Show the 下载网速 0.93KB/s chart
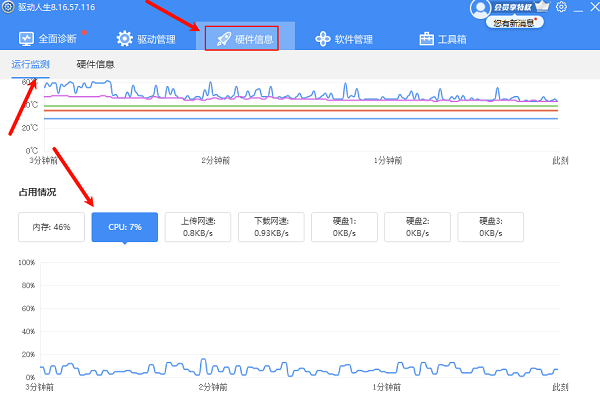 [271, 227]
